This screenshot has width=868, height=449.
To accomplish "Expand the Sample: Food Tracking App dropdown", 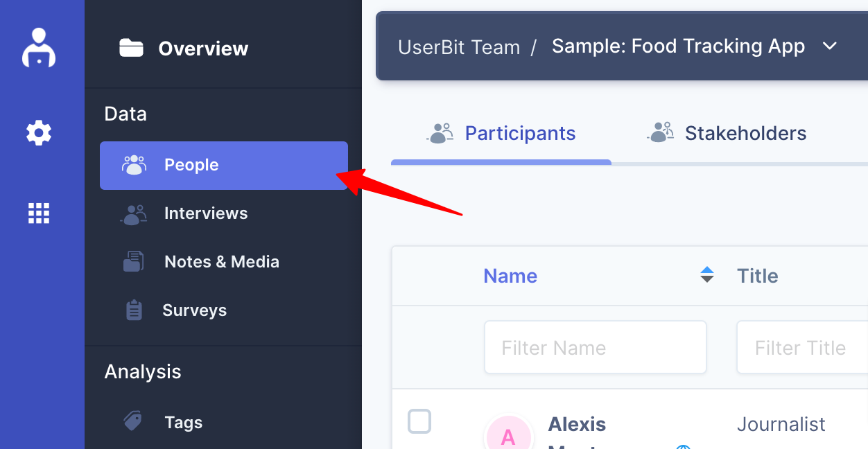I will click(x=830, y=46).
